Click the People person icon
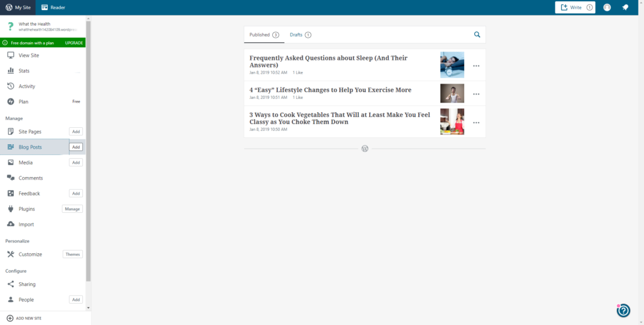The width and height of the screenshot is (644, 325). 11,300
